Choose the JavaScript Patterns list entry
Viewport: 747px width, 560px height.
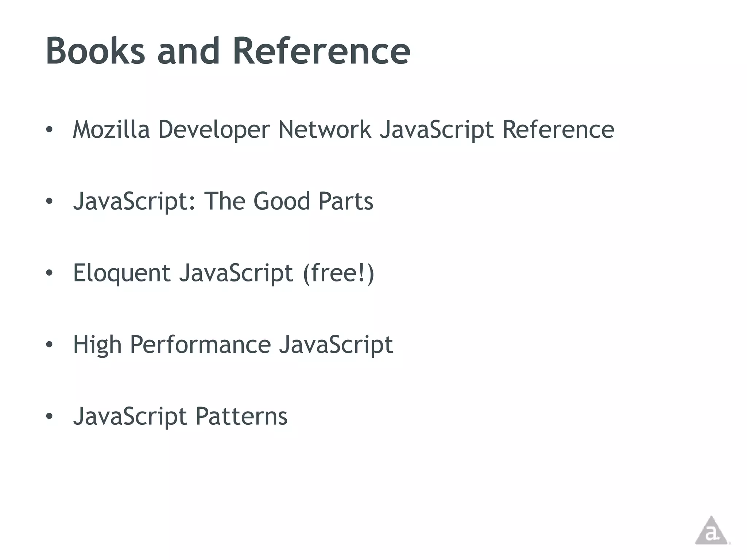click(x=180, y=416)
